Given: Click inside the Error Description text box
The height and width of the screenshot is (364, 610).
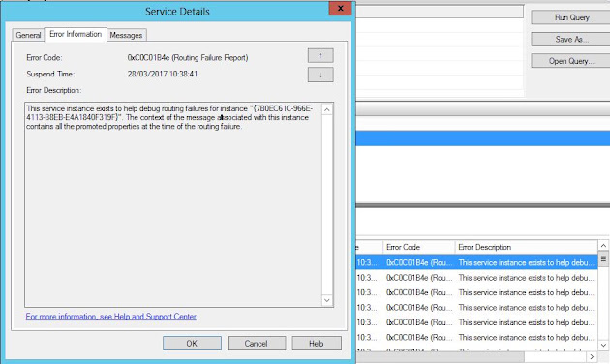Looking at the screenshot, I should click(173, 204).
